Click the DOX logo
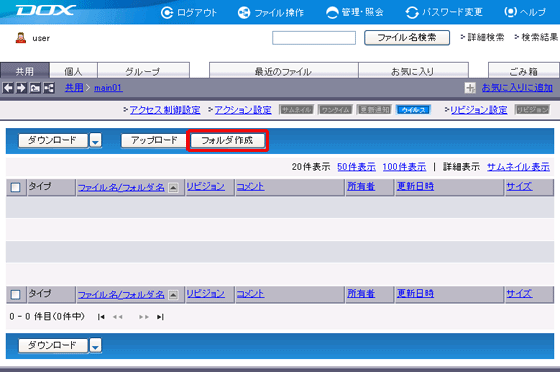The height and width of the screenshot is (372, 560). click(45, 10)
